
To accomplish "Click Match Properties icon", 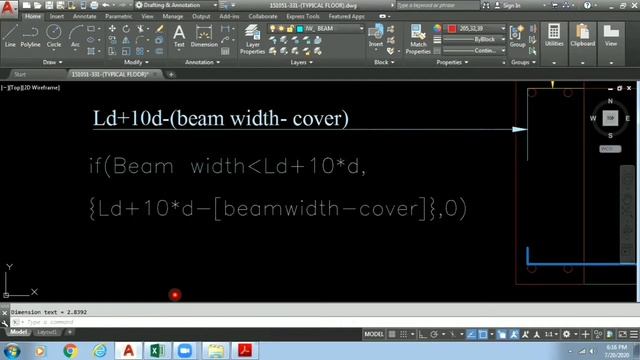I will tap(418, 39).
